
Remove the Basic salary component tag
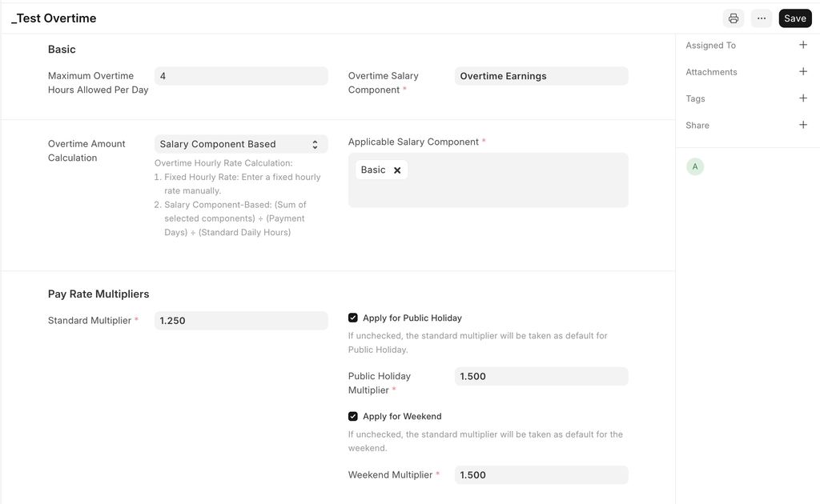coord(397,170)
